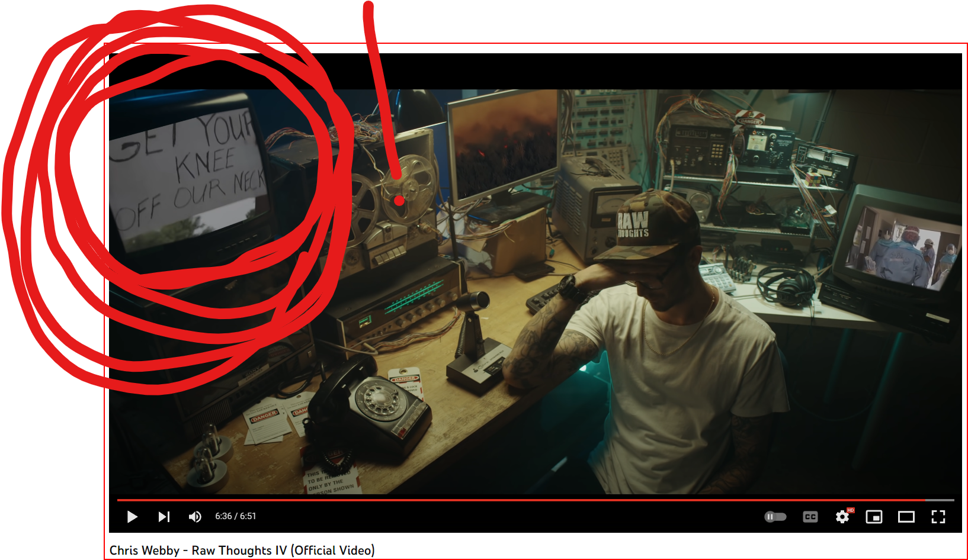
Task: Mute the audio with the speaker icon
Action: [195, 517]
